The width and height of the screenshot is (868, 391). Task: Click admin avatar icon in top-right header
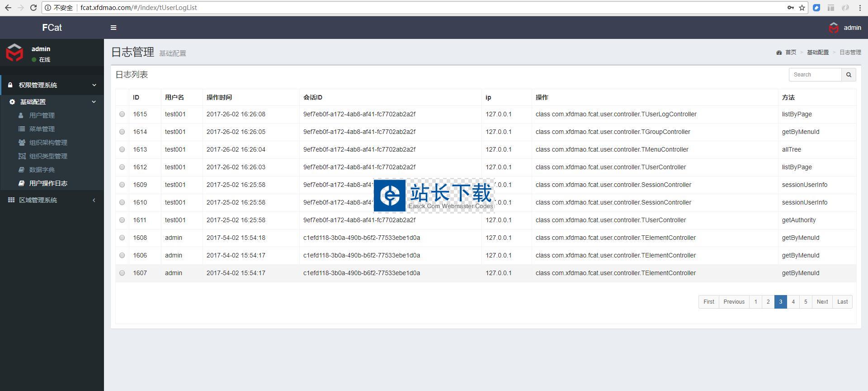[x=834, y=28]
